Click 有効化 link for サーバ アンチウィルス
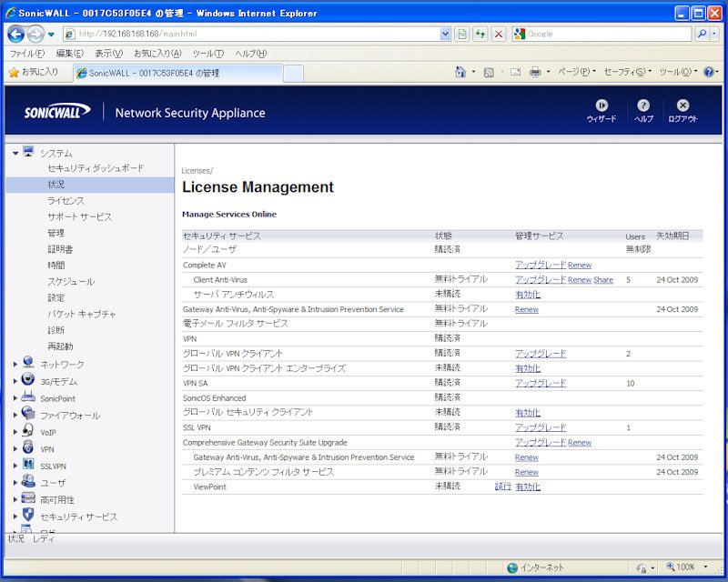This screenshot has width=728, height=582. tap(528, 295)
